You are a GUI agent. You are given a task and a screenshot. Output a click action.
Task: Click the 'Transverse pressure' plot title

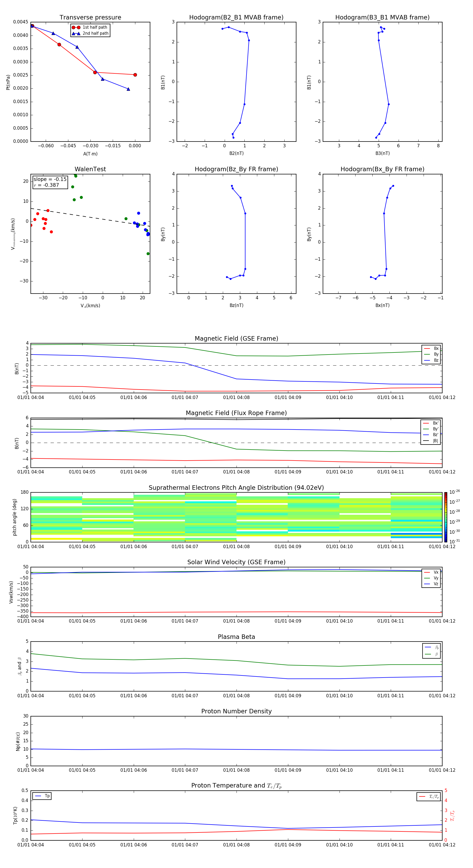pyautogui.click(x=90, y=17)
